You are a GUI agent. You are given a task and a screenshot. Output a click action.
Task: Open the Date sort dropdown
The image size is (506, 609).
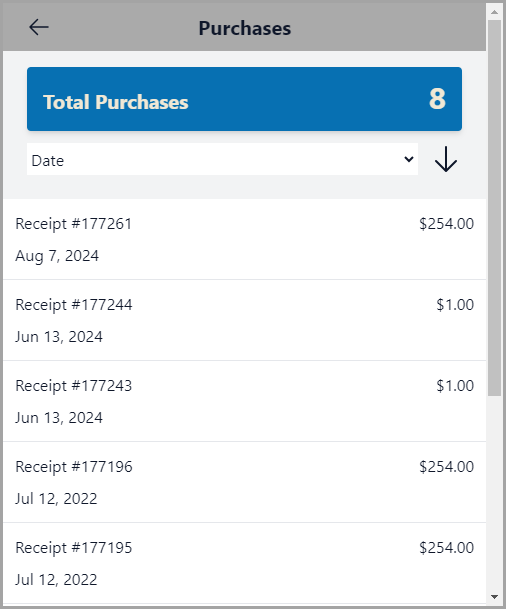pos(222,159)
